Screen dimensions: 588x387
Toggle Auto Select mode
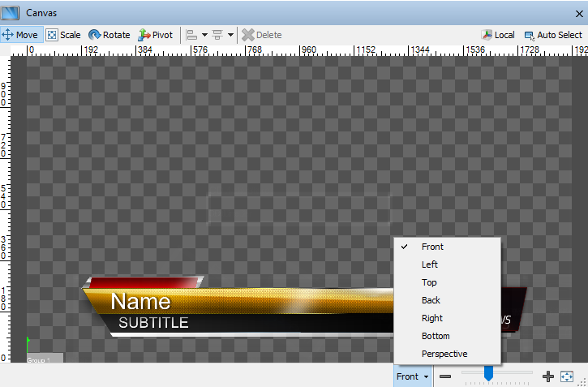552,35
